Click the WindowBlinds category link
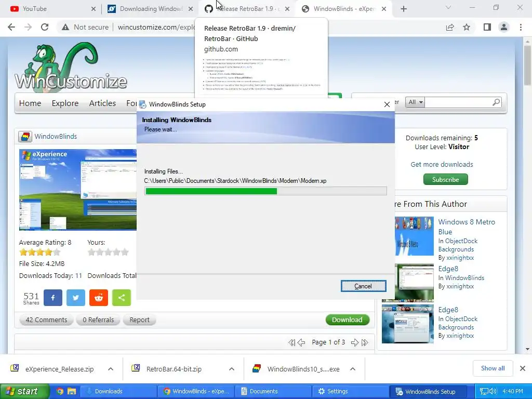This screenshot has width=532, height=399. coord(56,137)
